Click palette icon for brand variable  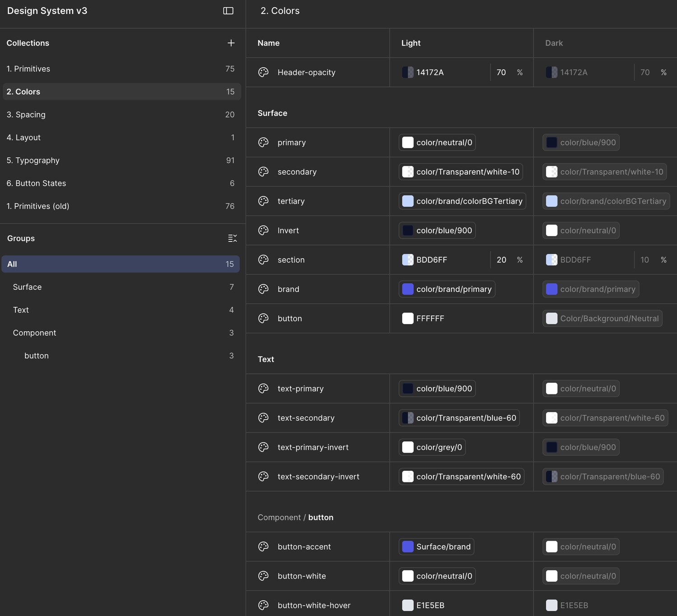coord(264,289)
